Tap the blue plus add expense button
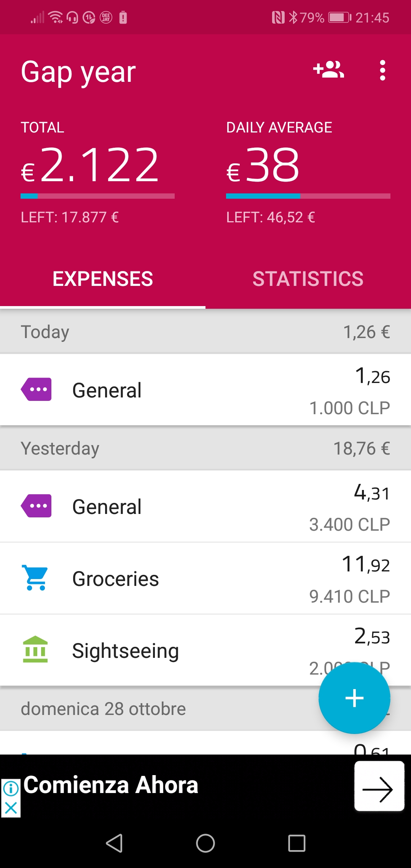This screenshot has width=411, height=868. tap(354, 698)
